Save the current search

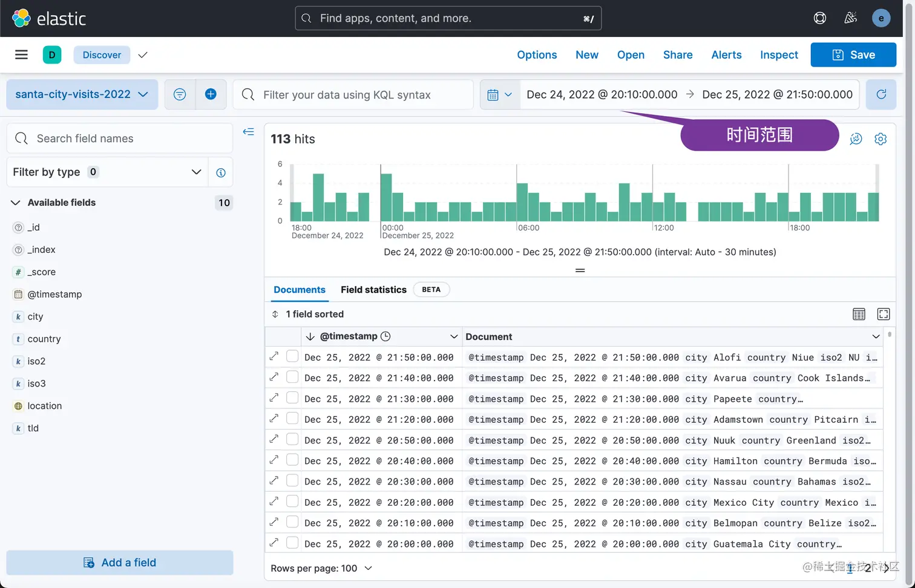point(853,55)
